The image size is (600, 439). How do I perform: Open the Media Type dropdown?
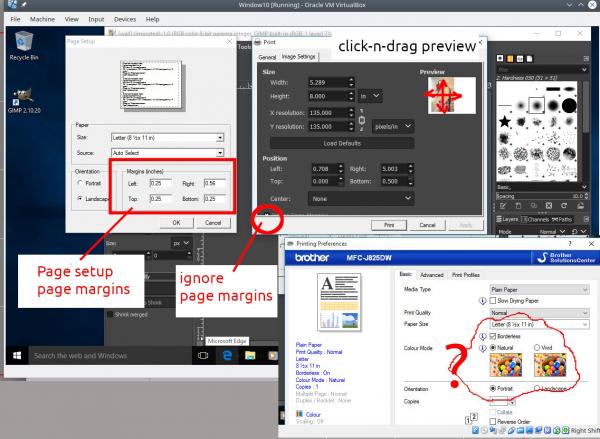540,290
